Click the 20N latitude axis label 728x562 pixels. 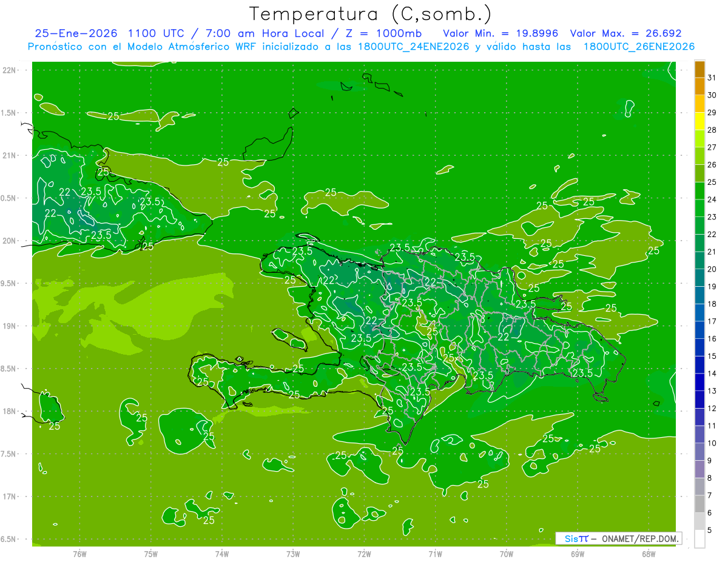click(10, 241)
